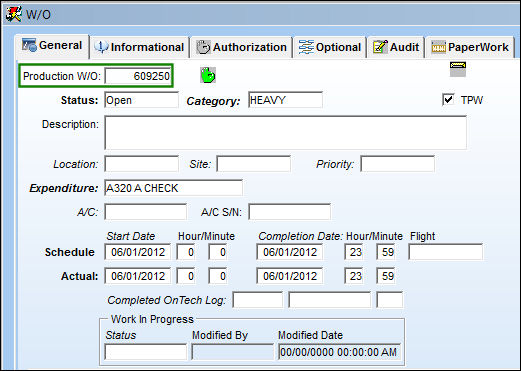This screenshot has width=521, height=371.
Task: Click the A/C input field
Action: pos(146,212)
